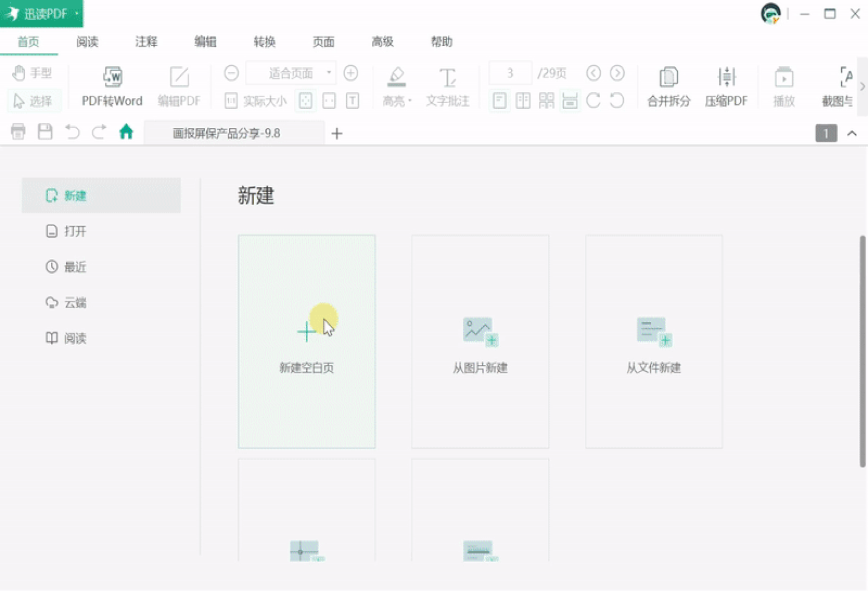Switch to thumbnail grid view icon
Viewport: 868px width, 591px height.
(x=546, y=101)
